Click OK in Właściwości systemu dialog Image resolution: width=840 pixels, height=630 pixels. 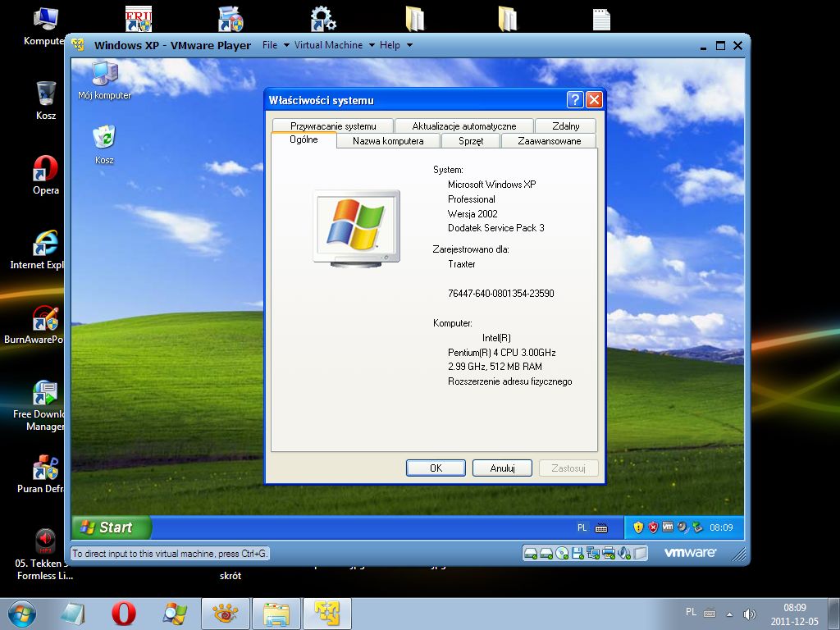[x=436, y=468]
